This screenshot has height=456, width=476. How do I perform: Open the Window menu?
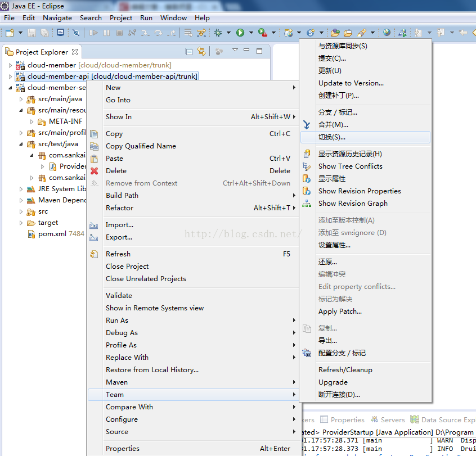pyautogui.click(x=173, y=18)
